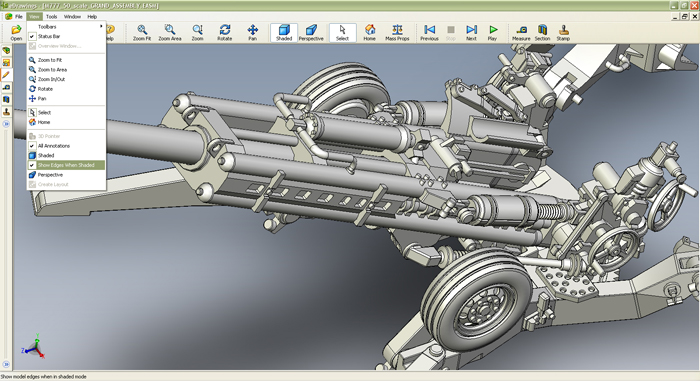The width and height of the screenshot is (700, 381).
Task: Select the Zoom toolbar tool
Action: click(197, 33)
